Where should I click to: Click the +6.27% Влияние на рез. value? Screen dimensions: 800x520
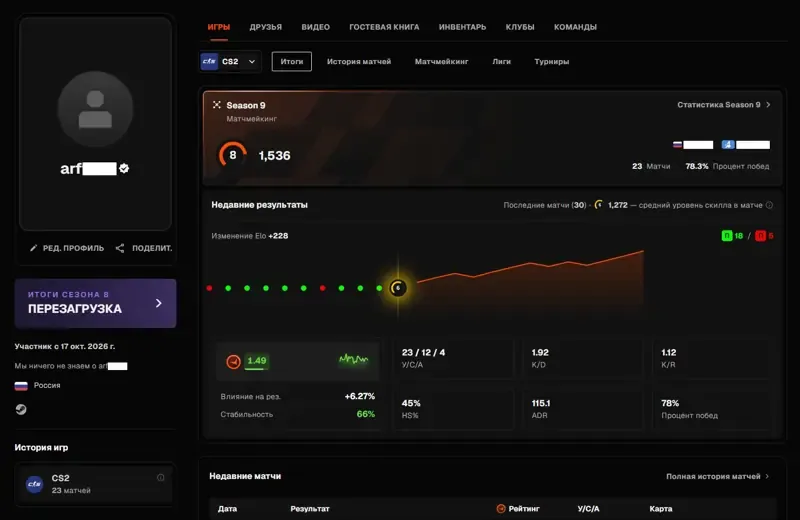[x=360, y=396]
